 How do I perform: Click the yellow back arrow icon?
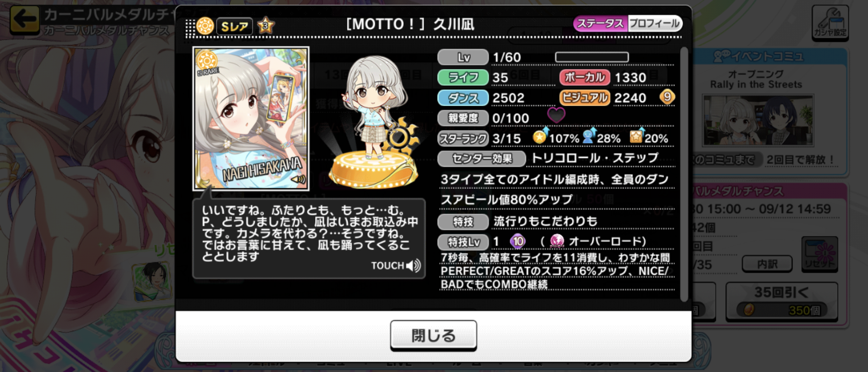click(24, 19)
